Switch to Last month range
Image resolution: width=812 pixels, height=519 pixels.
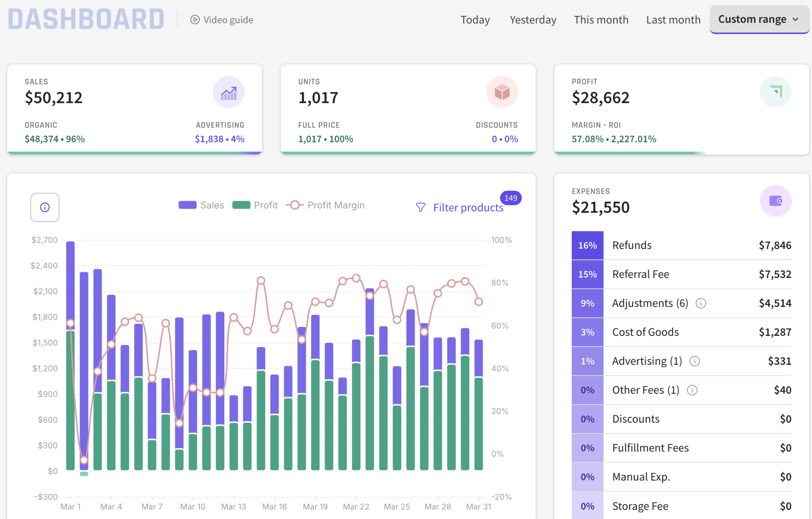[x=673, y=20]
